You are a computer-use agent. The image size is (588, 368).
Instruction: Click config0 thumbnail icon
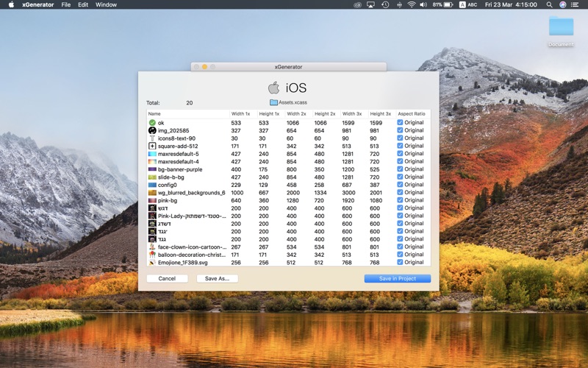click(152, 185)
